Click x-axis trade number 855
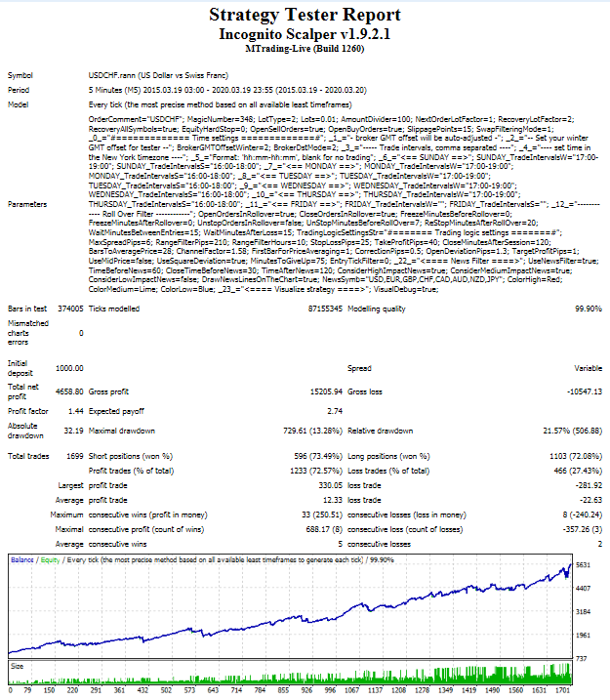This screenshot has height=700, width=610. click(x=283, y=690)
